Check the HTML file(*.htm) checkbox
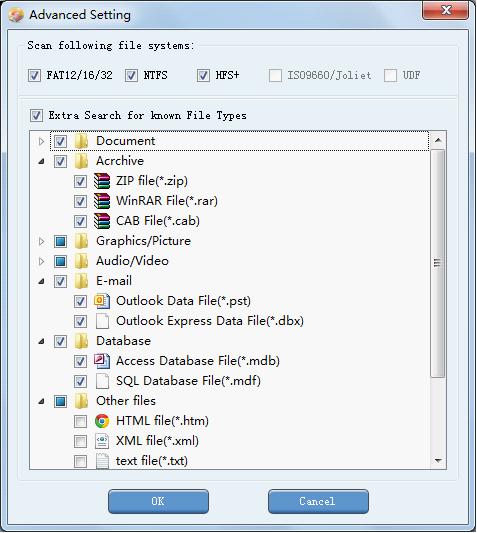Viewport: 477px width, 533px height. pyautogui.click(x=80, y=422)
